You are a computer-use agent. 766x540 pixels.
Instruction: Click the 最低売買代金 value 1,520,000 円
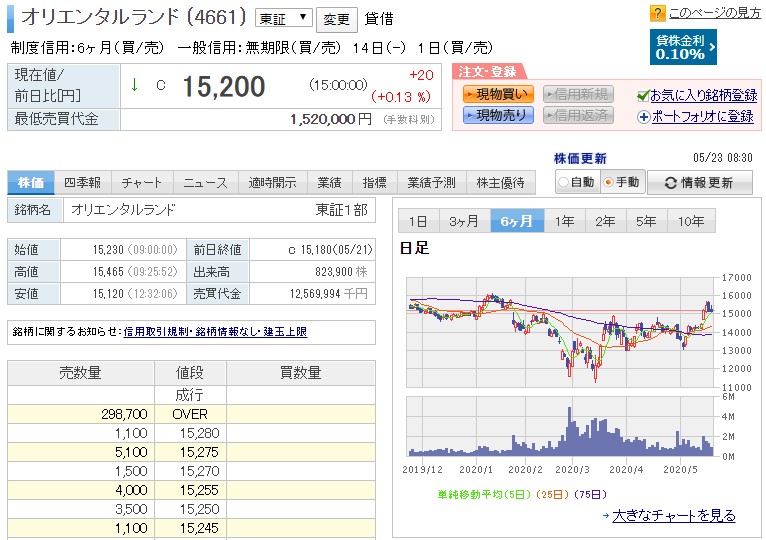coord(331,119)
